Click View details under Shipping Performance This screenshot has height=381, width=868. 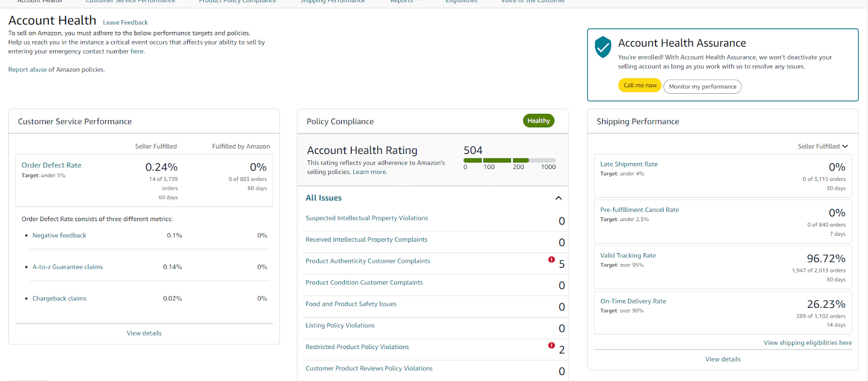[x=723, y=359]
